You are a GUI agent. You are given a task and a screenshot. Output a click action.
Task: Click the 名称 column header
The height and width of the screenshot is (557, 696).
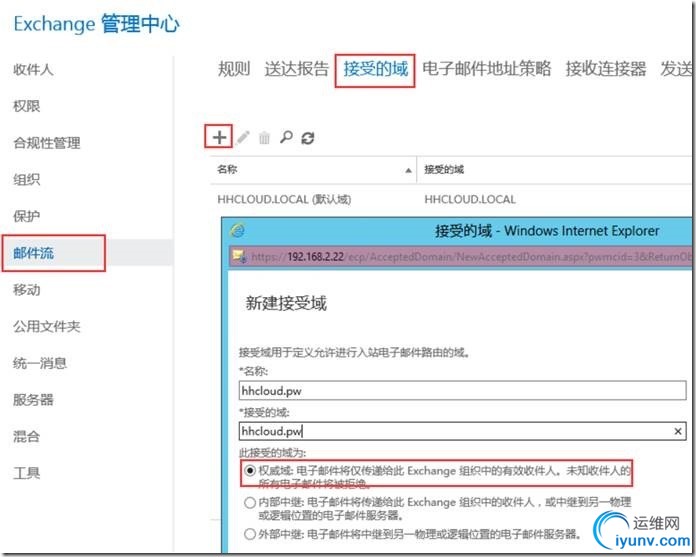point(227,170)
